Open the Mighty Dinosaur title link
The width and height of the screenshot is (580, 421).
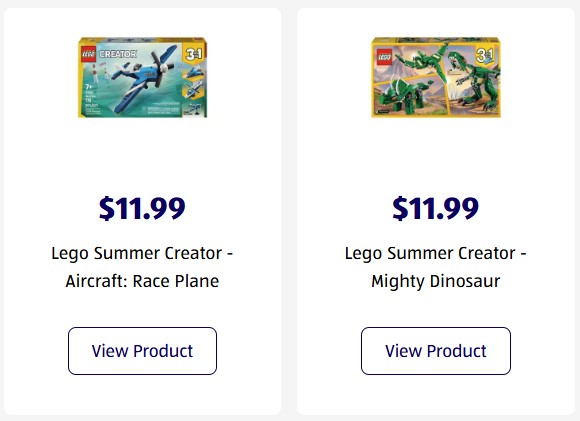point(436,267)
